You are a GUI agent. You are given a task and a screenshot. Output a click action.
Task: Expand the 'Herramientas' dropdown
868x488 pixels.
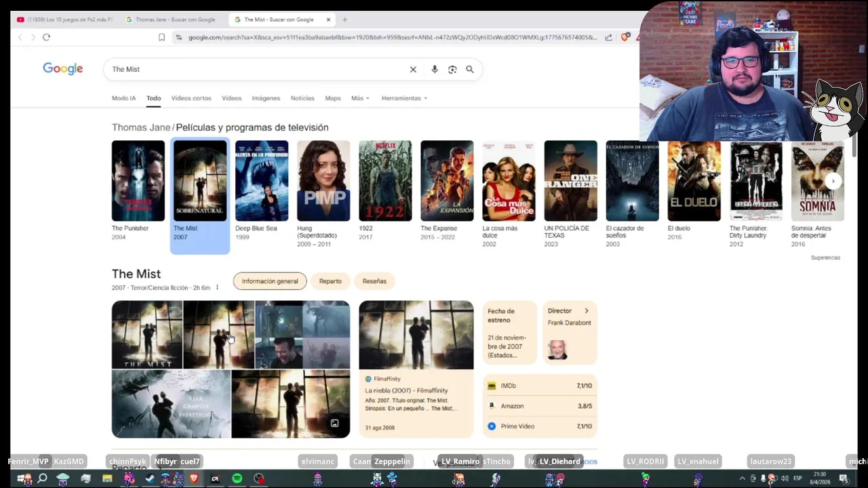click(x=404, y=98)
